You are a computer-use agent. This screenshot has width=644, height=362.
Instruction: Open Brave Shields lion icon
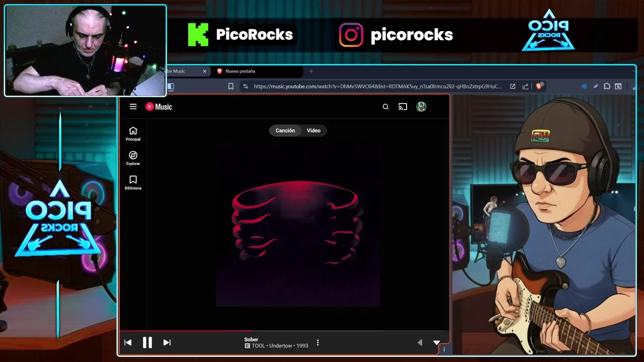(x=539, y=86)
